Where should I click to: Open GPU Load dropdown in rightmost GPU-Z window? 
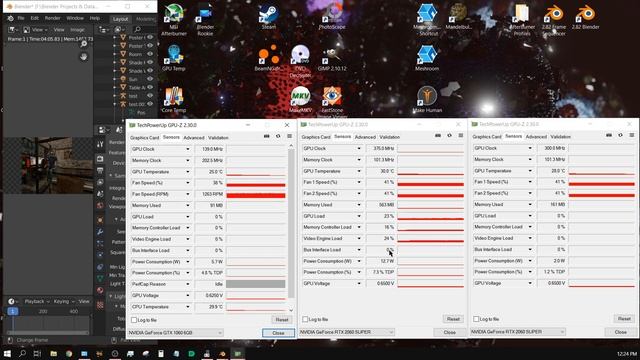coord(530,216)
